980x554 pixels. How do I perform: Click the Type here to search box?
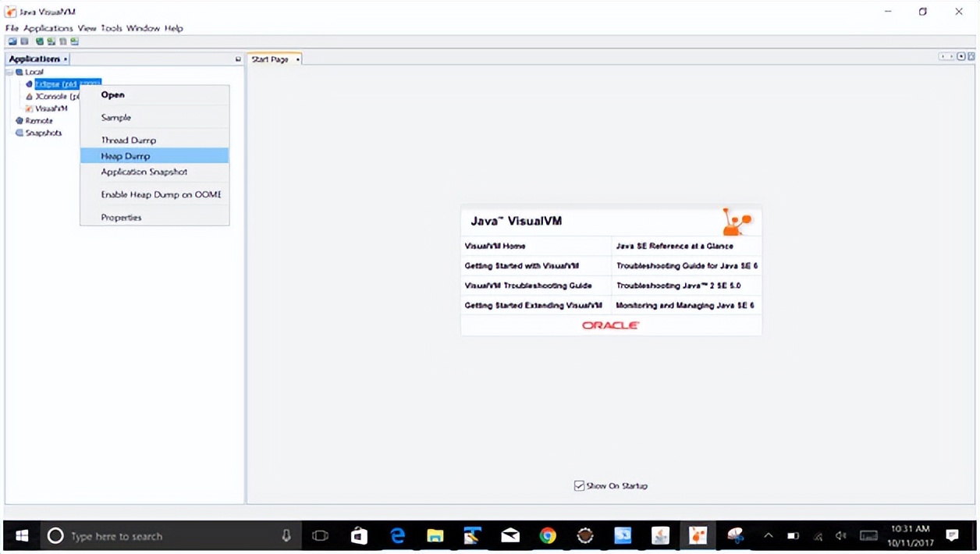pos(169,536)
